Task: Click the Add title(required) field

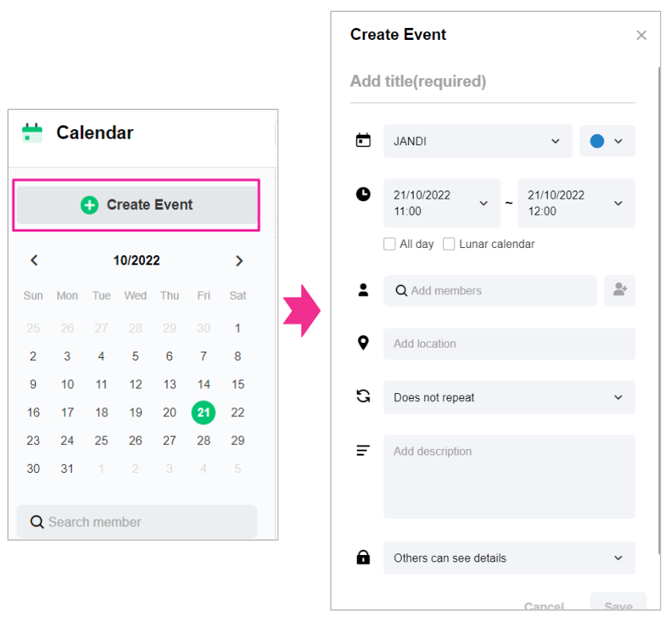Action: 492,81
